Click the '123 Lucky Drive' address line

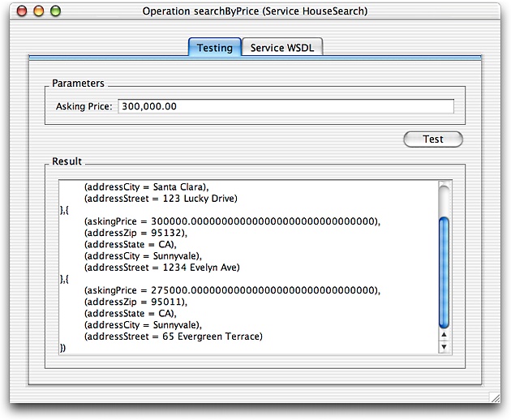pos(161,199)
